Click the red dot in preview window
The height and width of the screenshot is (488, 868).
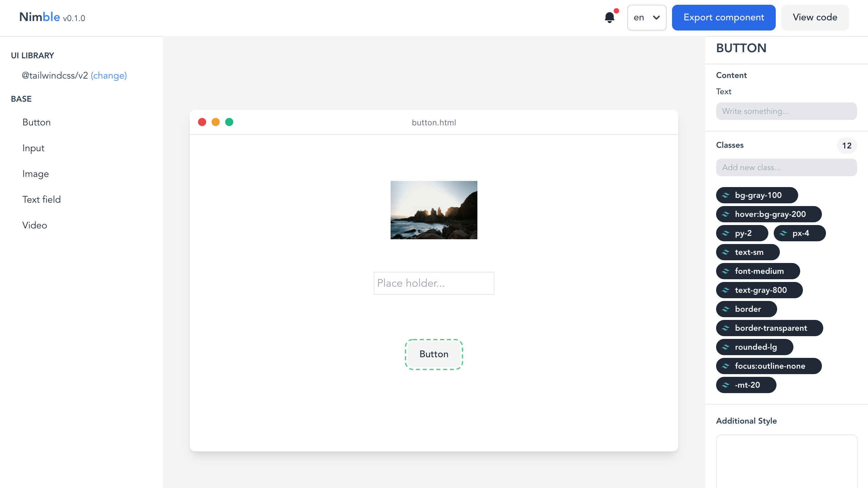coord(202,122)
